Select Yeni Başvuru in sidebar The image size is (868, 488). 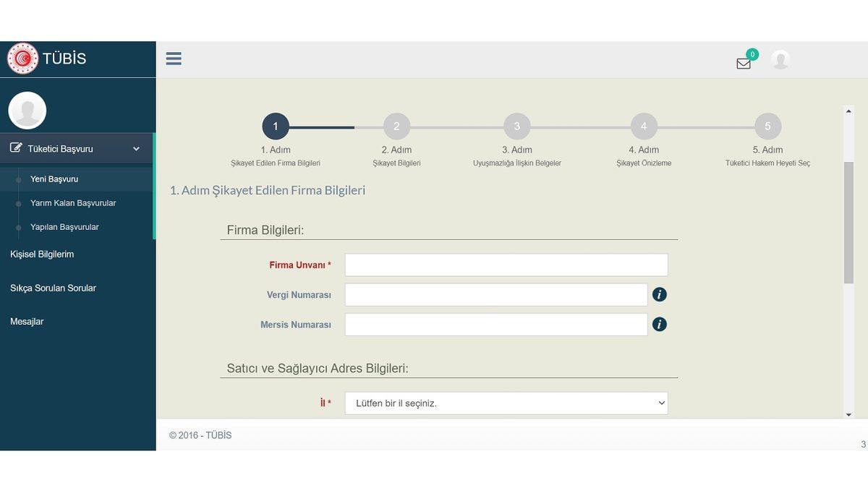pos(54,179)
